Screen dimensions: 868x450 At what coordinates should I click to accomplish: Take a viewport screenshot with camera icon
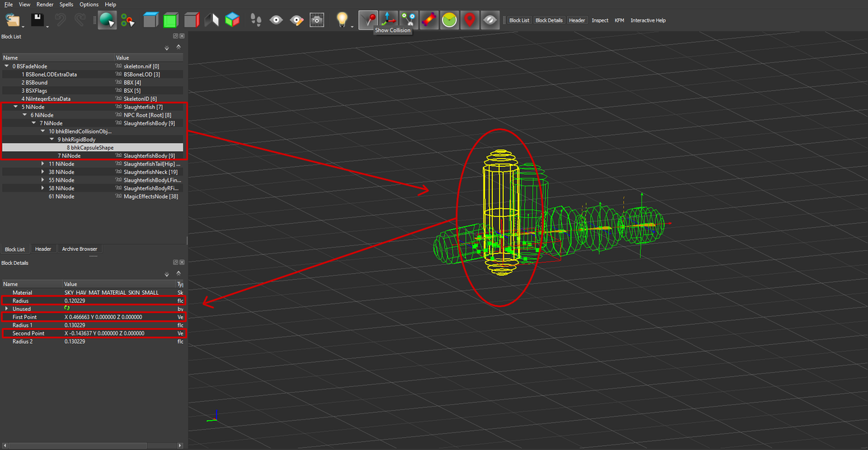(317, 20)
